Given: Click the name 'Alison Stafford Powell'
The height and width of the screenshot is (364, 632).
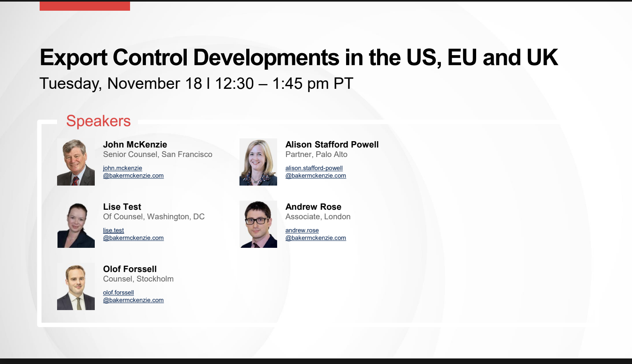Looking at the screenshot, I should coord(332,144).
